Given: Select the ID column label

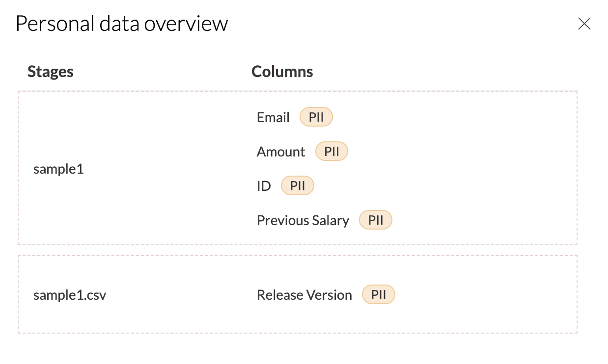Looking at the screenshot, I should [x=264, y=186].
